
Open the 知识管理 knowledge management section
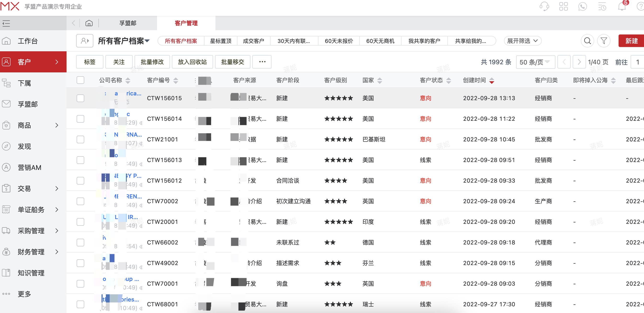(31, 273)
